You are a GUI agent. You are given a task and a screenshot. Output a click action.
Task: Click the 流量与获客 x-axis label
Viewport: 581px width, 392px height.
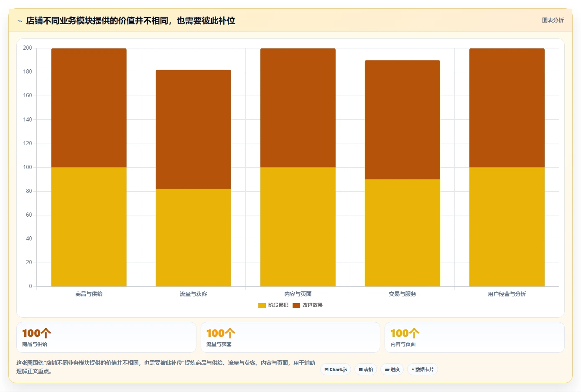(x=194, y=294)
